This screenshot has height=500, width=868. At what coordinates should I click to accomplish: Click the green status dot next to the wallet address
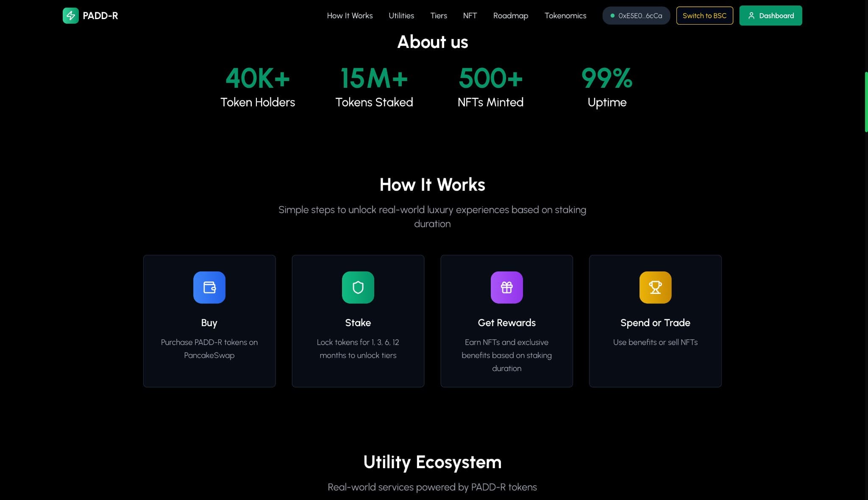(x=612, y=15)
